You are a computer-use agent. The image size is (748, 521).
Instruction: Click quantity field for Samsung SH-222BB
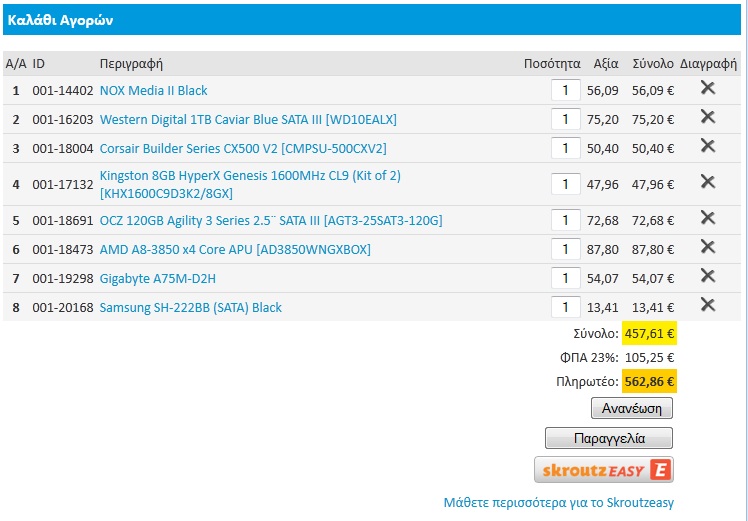click(x=565, y=307)
